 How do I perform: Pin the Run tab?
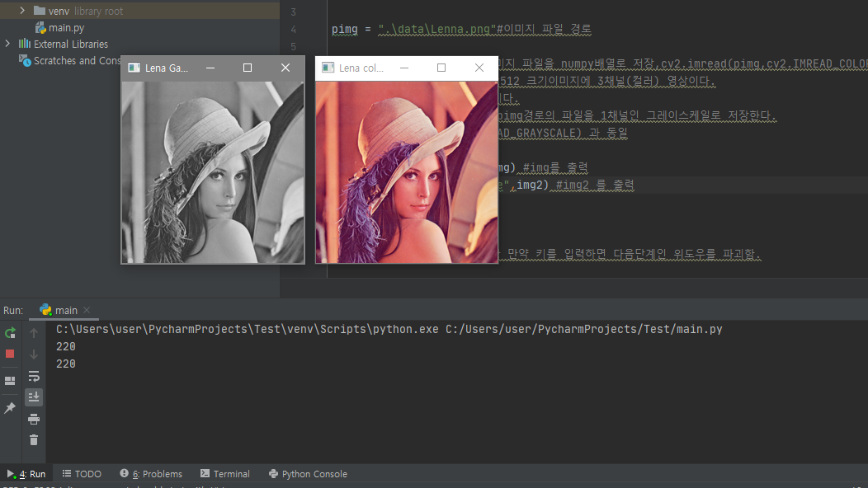(x=10, y=408)
